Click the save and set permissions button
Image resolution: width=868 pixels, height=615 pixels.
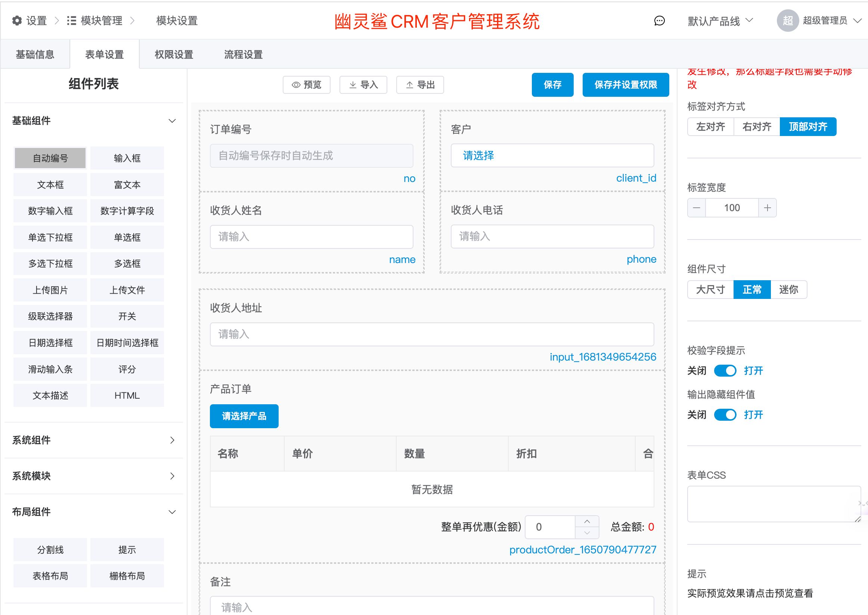coord(625,85)
